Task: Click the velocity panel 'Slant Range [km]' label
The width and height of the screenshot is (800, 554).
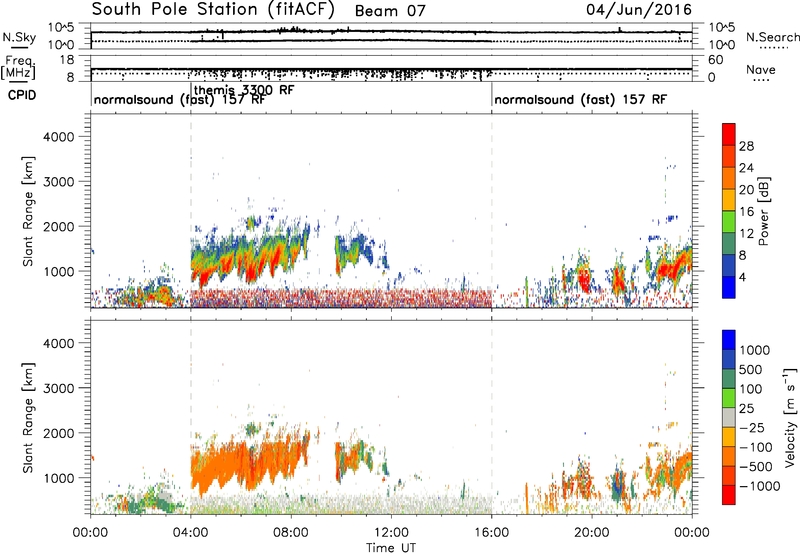Action: (28, 418)
